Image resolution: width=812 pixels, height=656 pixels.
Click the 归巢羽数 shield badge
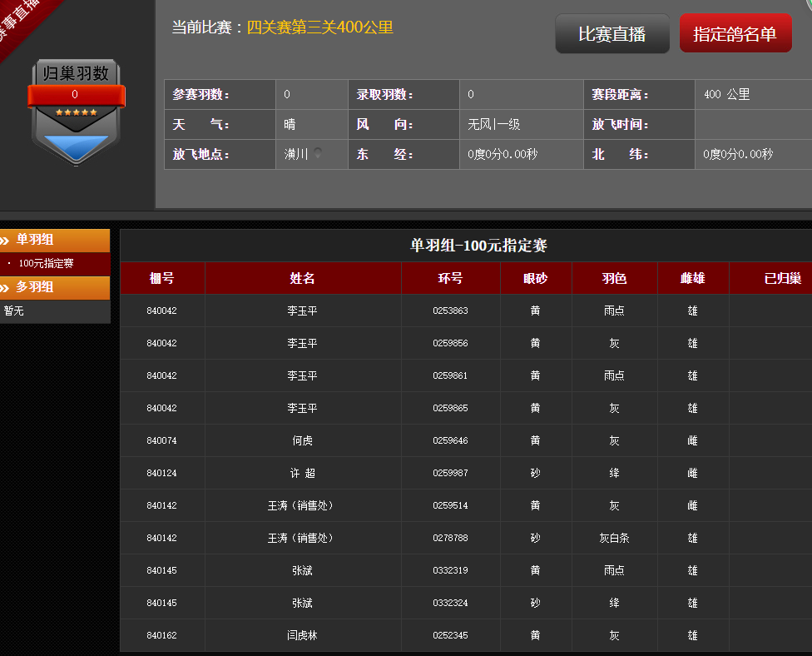[x=77, y=112]
